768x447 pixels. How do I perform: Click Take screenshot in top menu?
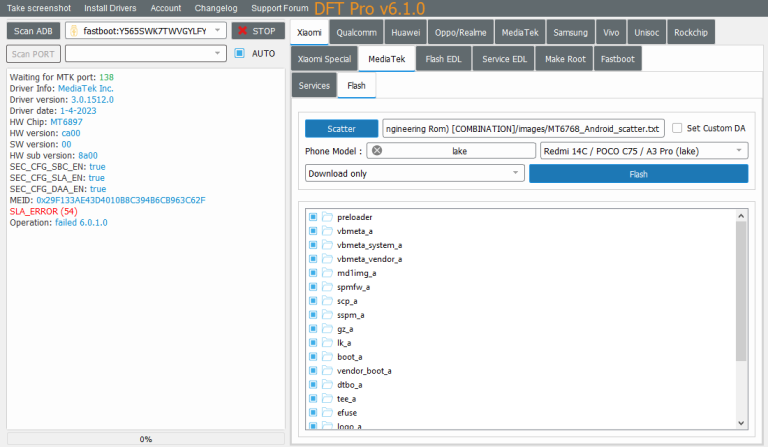tap(39, 8)
